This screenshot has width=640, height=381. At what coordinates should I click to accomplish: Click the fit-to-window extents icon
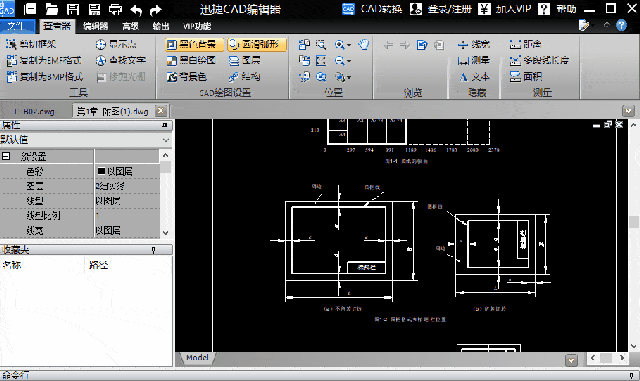321,60
